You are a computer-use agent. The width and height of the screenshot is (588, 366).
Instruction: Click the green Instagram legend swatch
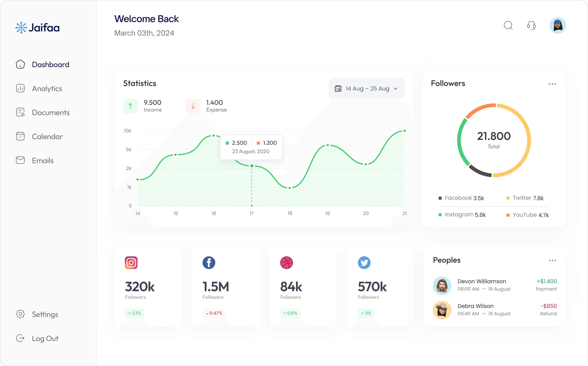click(x=440, y=215)
